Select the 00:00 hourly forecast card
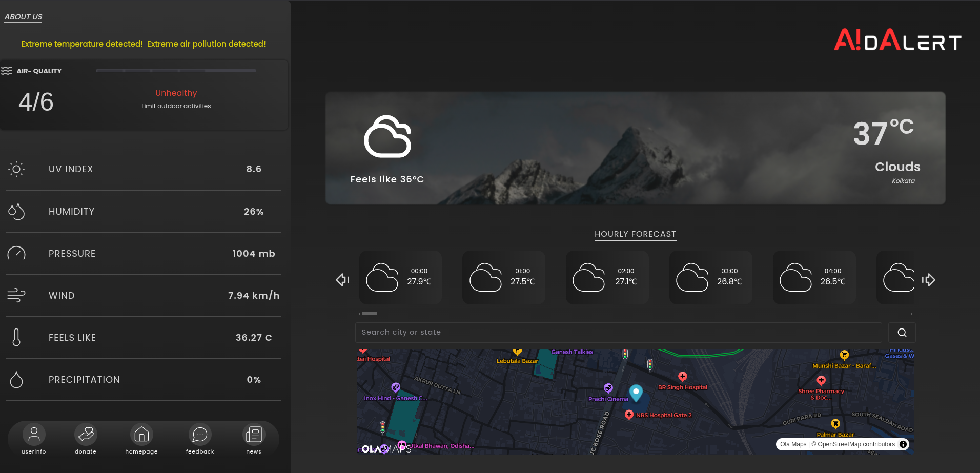 400,277
